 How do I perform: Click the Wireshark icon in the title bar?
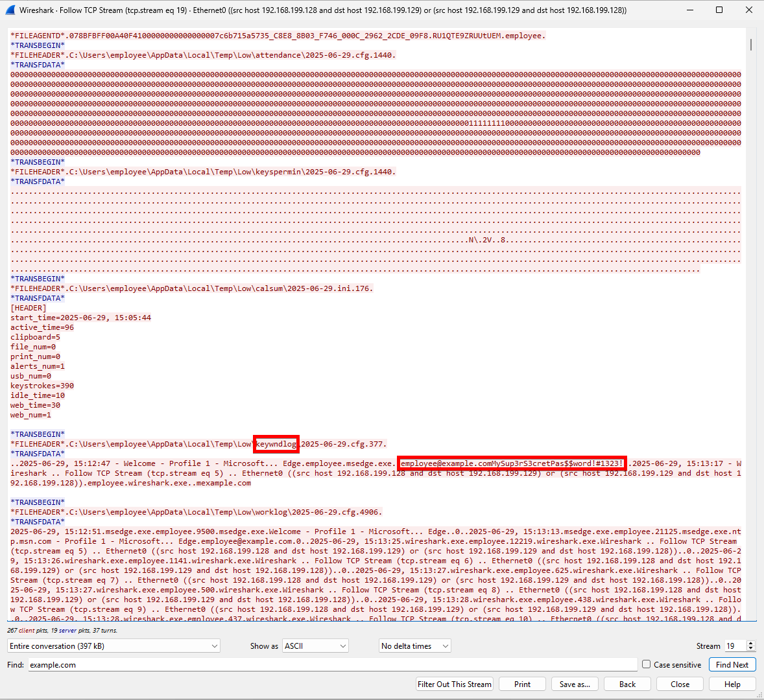10,10
